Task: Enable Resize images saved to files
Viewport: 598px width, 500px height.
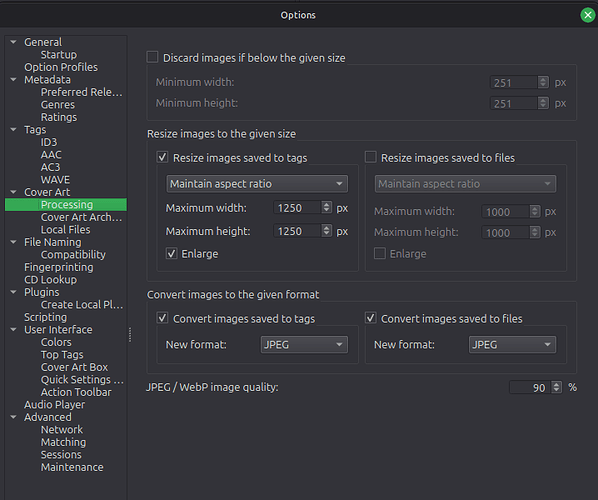Action: pos(371,157)
